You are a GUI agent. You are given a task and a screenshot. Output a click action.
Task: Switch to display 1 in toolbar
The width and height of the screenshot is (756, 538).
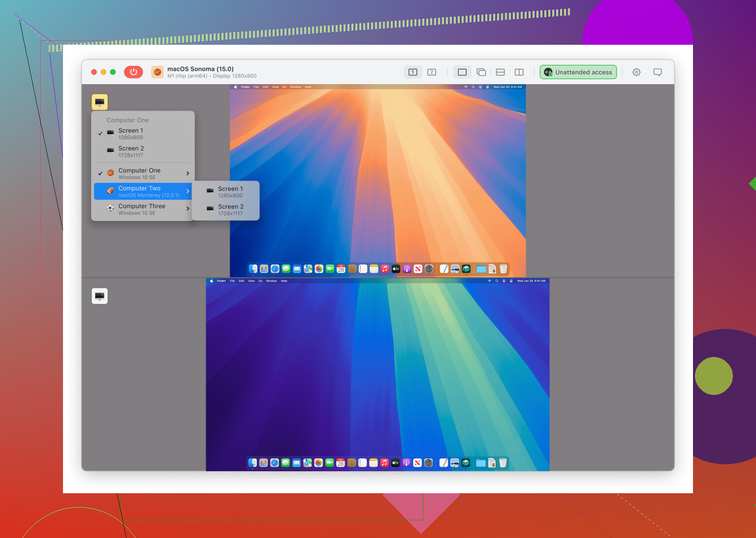coord(413,72)
